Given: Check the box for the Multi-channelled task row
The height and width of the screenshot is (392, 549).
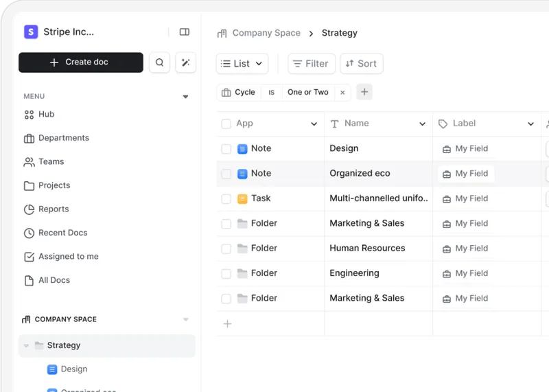Looking at the screenshot, I should click(226, 198).
